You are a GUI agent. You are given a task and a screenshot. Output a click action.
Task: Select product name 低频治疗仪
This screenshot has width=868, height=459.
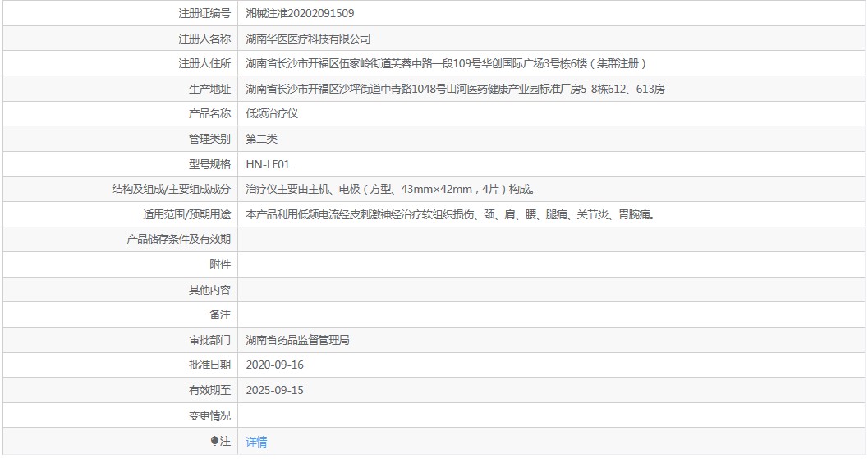tap(272, 113)
